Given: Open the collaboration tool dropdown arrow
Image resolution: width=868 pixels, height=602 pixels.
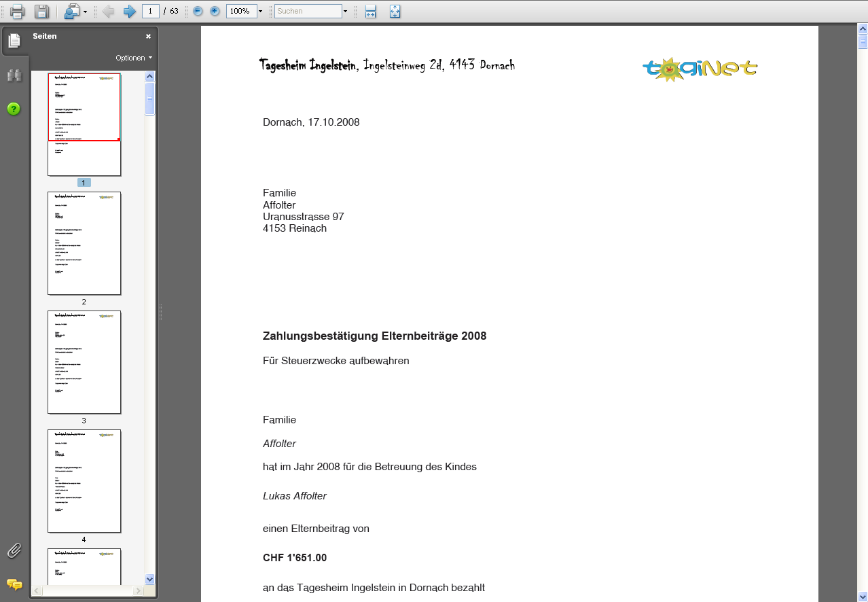Looking at the screenshot, I should (x=85, y=12).
